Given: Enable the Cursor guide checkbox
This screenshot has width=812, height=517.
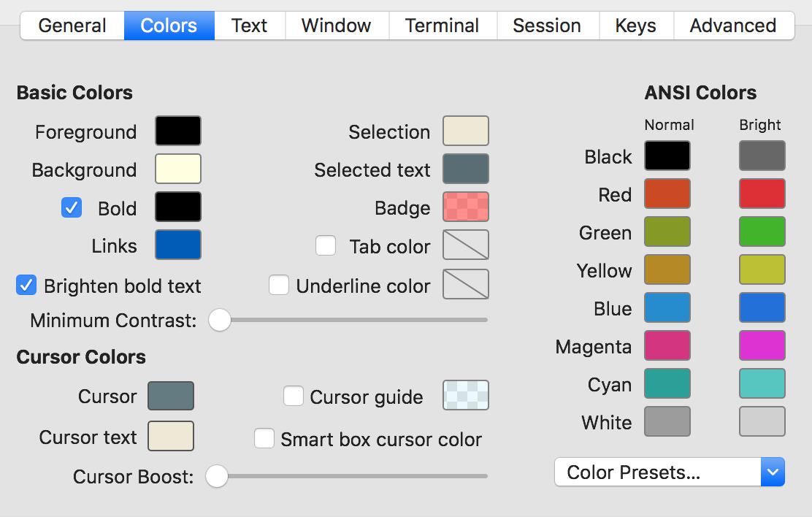Looking at the screenshot, I should click(x=294, y=397).
